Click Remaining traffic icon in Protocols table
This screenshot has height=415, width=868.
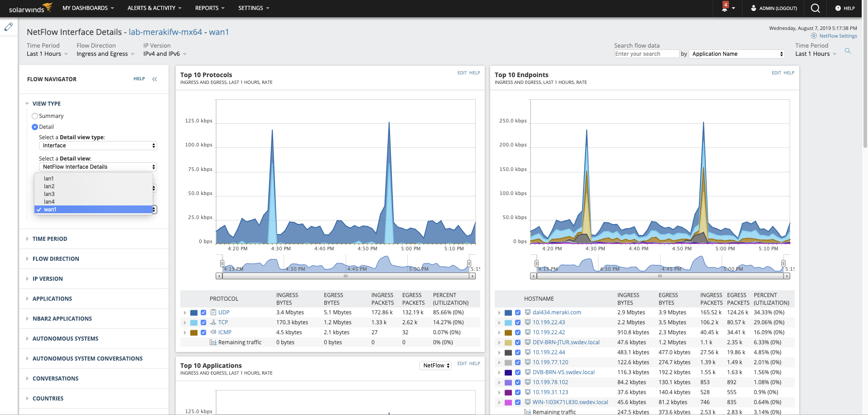tap(213, 342)
